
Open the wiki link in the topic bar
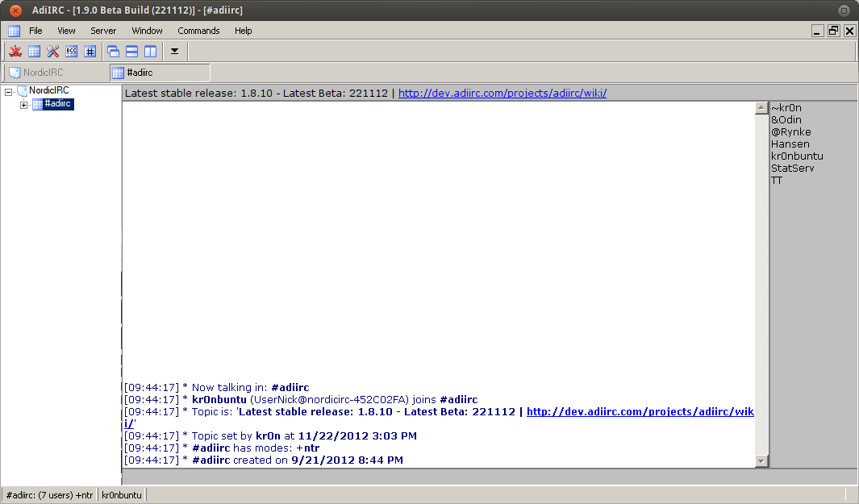[x=502, y=93]
